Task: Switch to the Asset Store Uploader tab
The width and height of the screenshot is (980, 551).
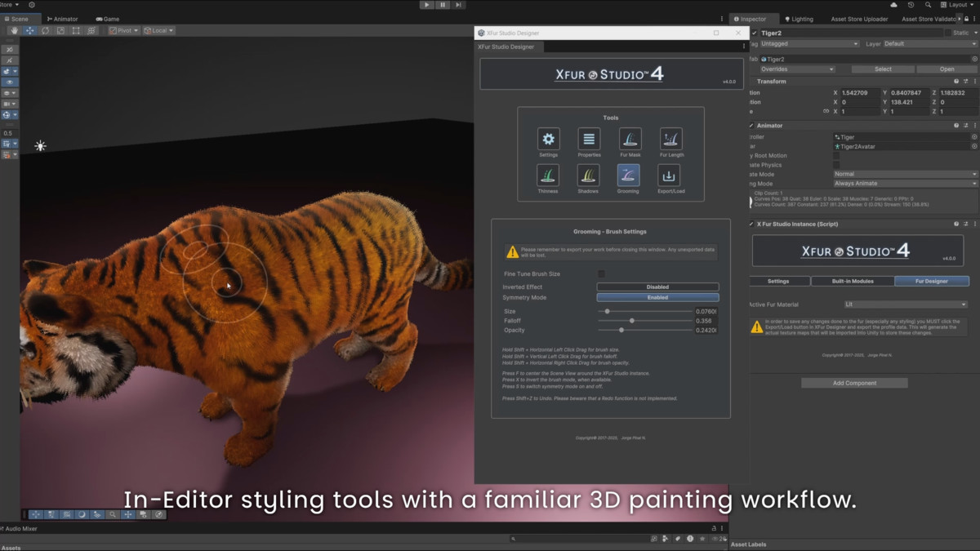Action: click(x=859, y=19)
